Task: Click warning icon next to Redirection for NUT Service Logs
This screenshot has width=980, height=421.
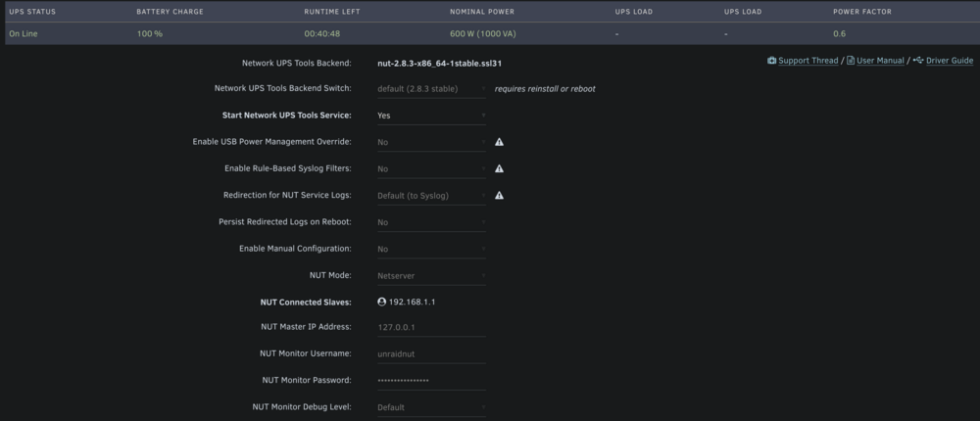Action: click(499, 196)
